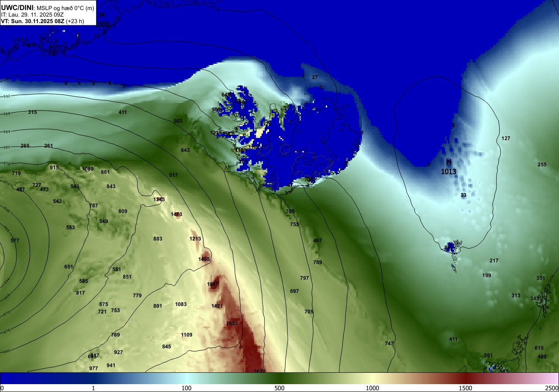The image size is (559, 392).
Task: Click the 1109 height value
Action: [186, 335]
